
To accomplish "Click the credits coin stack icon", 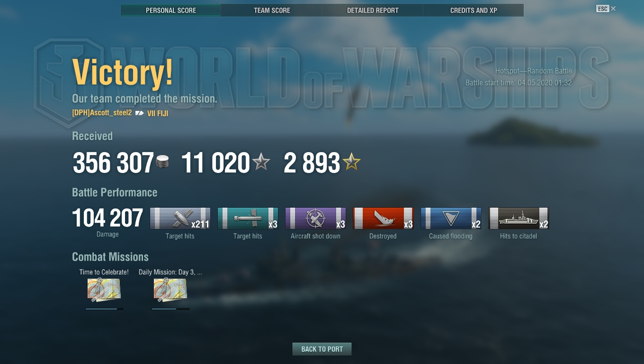I will 162,162.
